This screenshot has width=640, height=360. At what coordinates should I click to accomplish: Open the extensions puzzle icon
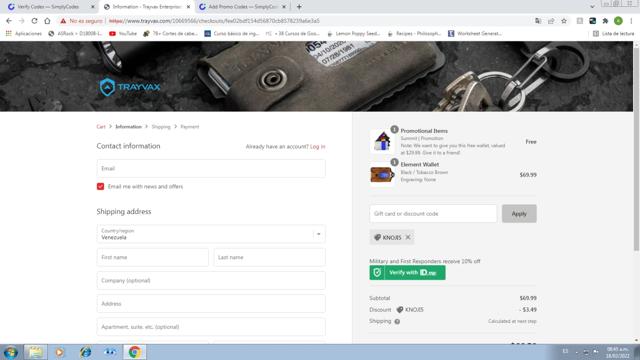point(605,21)
